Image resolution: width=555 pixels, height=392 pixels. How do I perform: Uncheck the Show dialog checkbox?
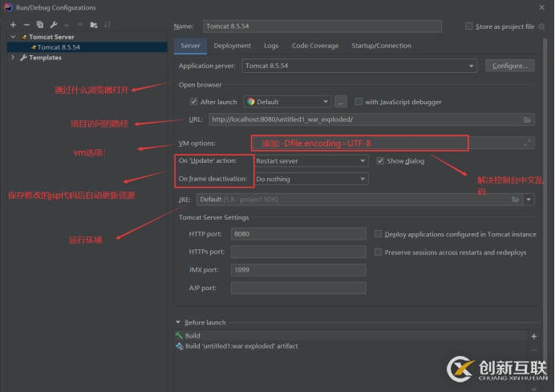380,160
